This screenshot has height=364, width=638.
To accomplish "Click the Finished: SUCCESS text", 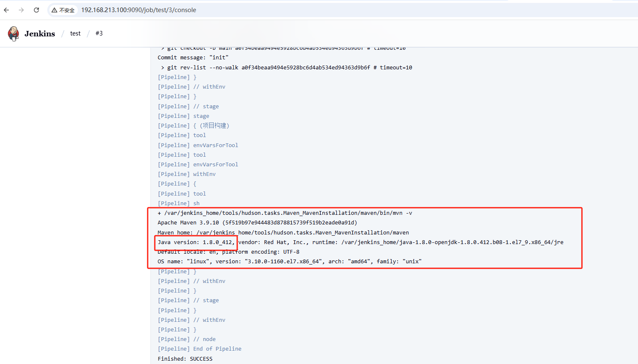I will [185, 359].
